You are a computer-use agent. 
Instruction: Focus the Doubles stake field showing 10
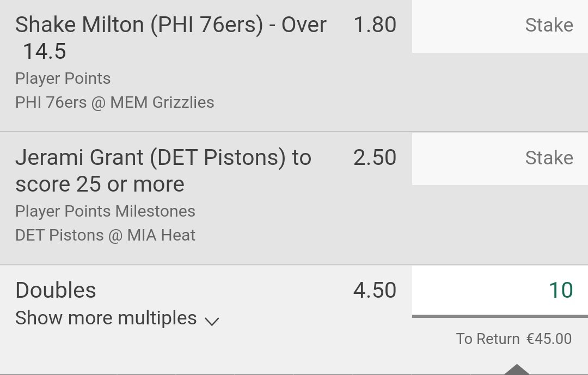tap(499, 291)
